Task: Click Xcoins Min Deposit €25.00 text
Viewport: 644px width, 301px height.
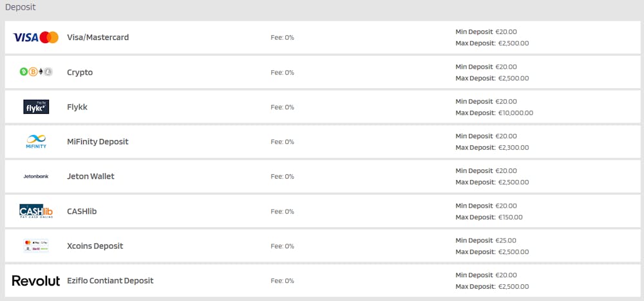Action: point(486,241)
